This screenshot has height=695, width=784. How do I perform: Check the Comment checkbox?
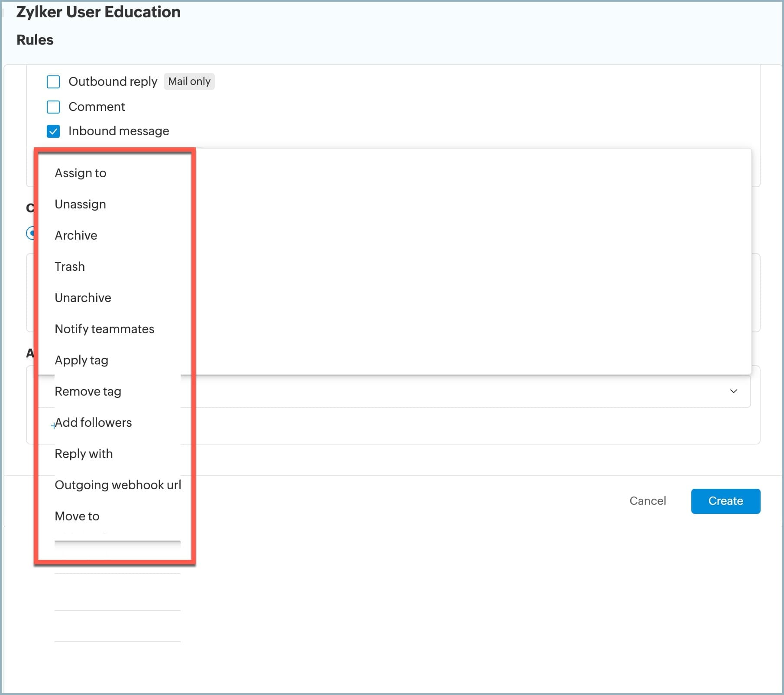[x=53, y=107]
